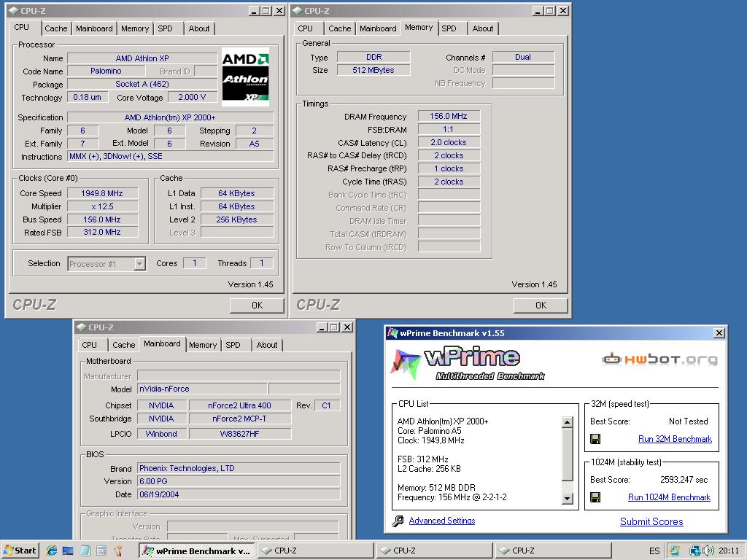The image size is (747, 560).
Task: Click the Specification field AMD Athlon(tm) XP 2000+
Action: (171, 117)
